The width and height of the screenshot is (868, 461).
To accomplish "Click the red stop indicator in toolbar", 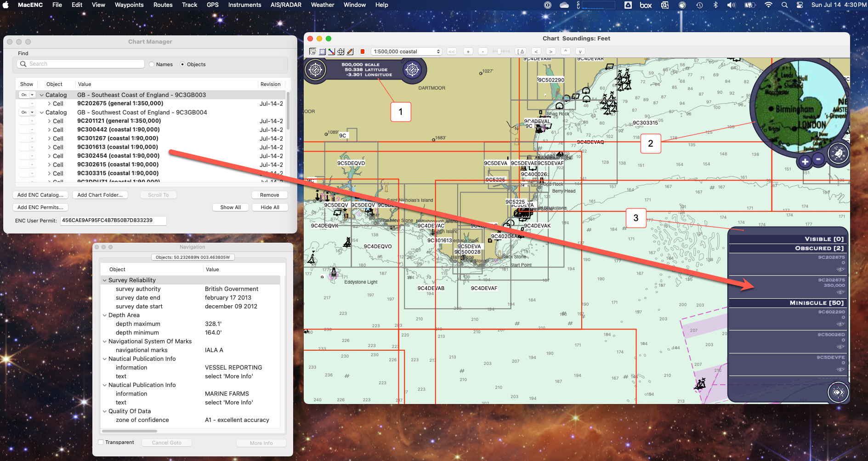I will coord(363,51).
